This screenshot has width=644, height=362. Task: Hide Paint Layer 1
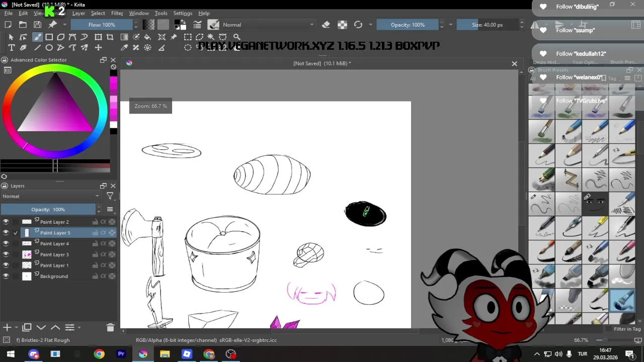click(x=6, y=265)
